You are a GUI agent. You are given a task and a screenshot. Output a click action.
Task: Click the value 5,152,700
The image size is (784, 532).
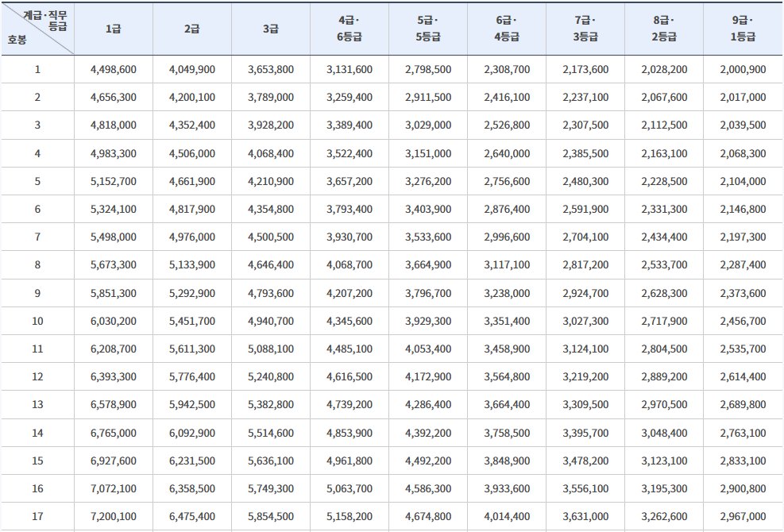coord(114,182)
